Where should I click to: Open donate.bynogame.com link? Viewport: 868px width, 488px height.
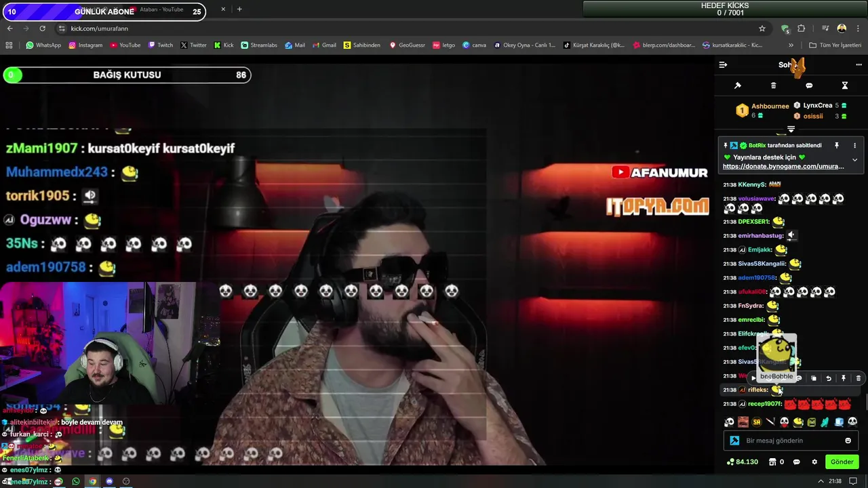(783, 166)
